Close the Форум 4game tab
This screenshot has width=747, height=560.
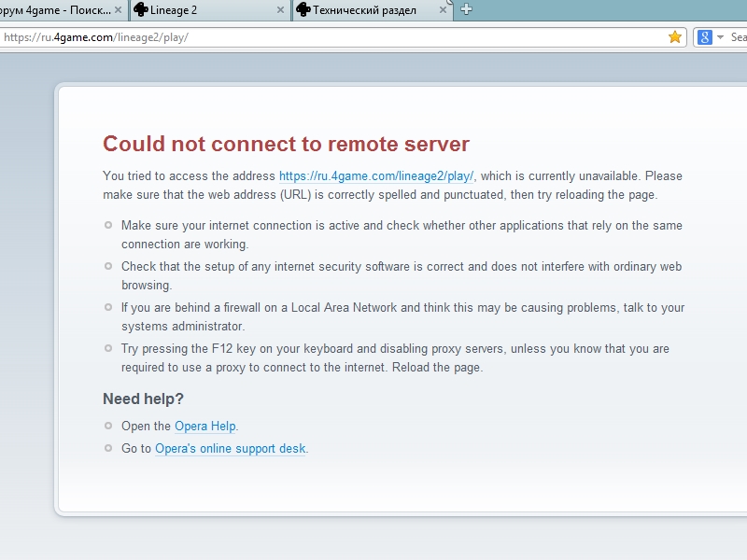click(x=119, y=10)
